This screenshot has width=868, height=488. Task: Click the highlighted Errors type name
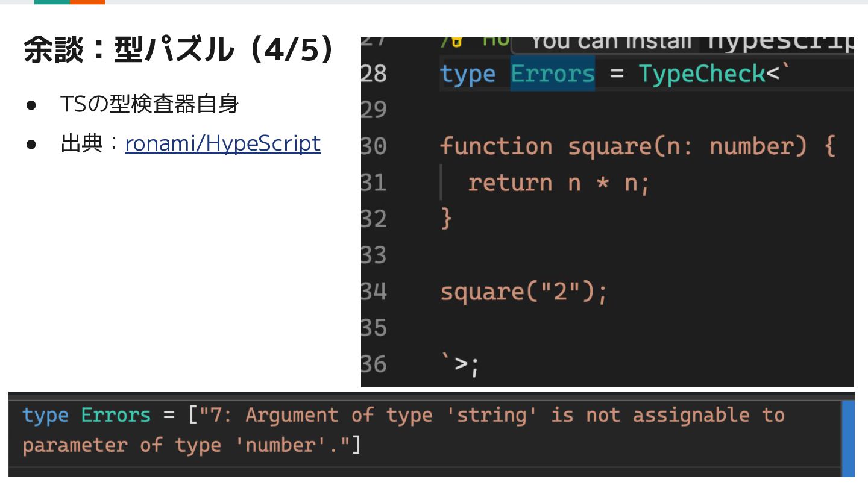[553, 74]
